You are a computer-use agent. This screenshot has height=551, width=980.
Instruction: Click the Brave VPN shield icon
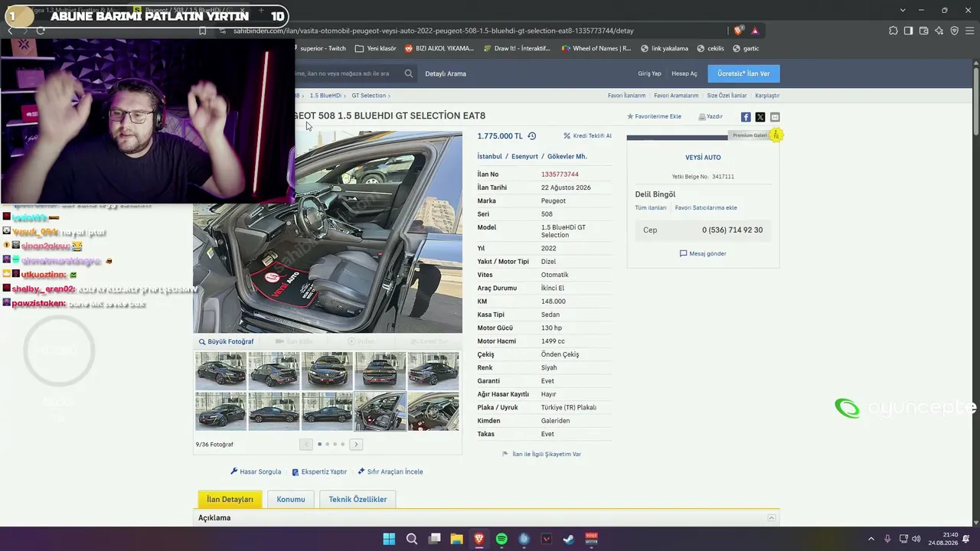[954, 31]
